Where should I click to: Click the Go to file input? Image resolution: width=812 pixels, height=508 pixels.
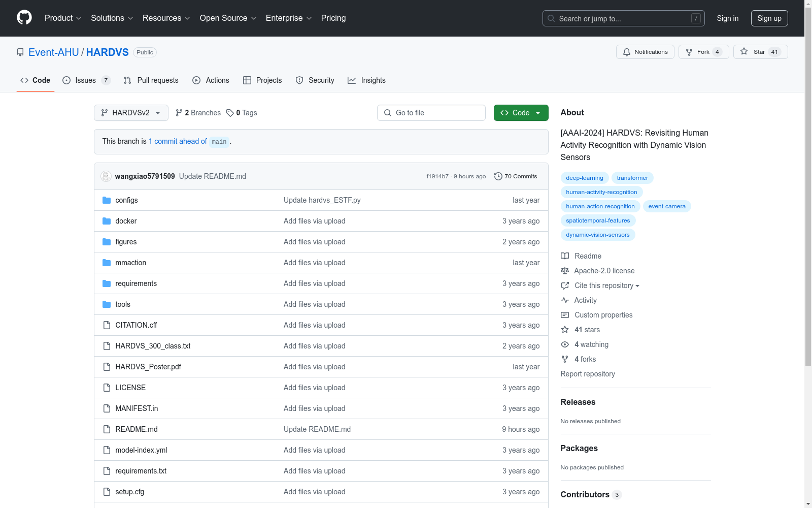(x=431, y=113)
